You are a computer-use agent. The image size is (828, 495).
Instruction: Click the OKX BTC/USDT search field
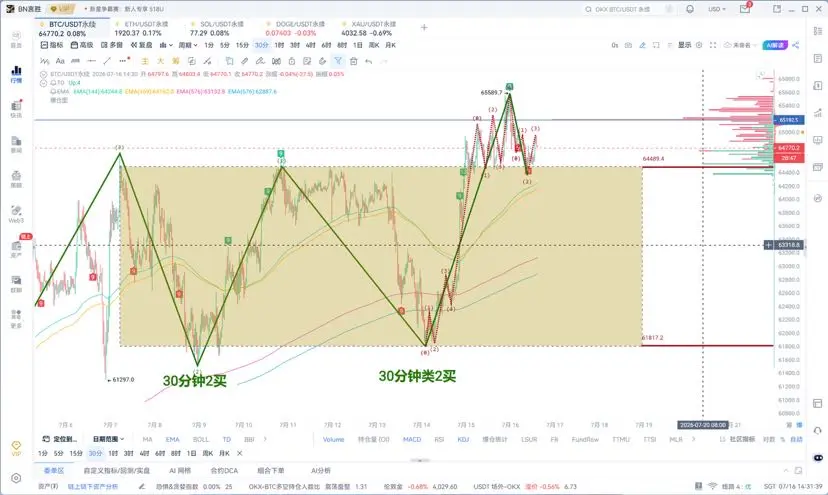627,9
